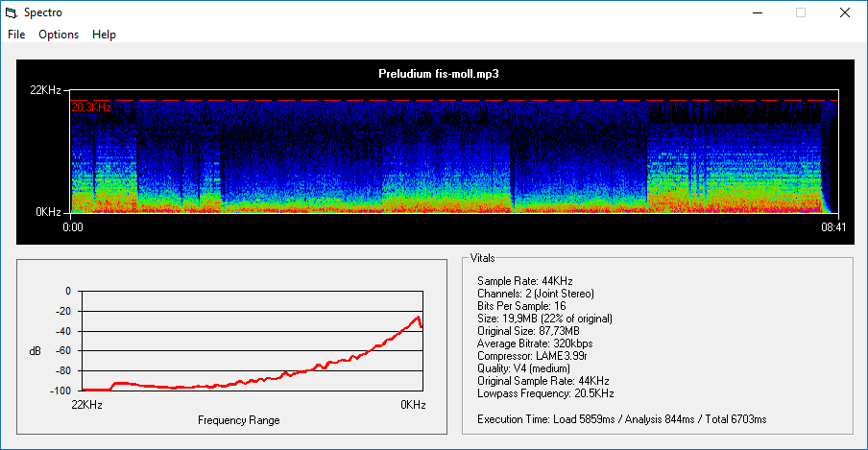Click the 0:00 start time label
The image size is (868, 450).
[x=73, y=227]
